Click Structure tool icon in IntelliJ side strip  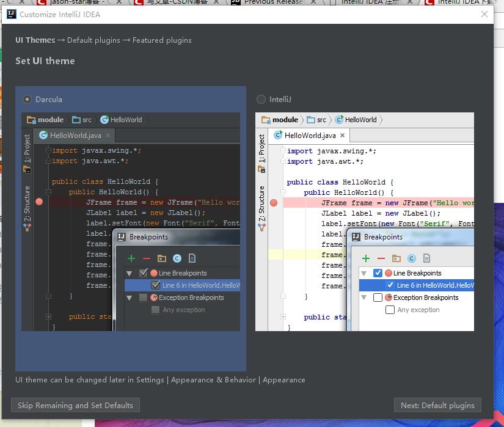[261, 227]
